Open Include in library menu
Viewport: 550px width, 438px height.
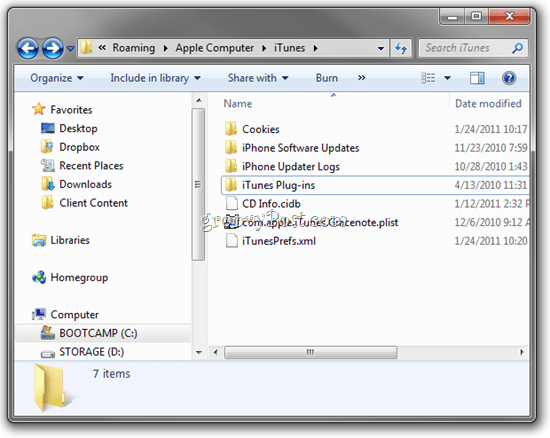(155, 78)
